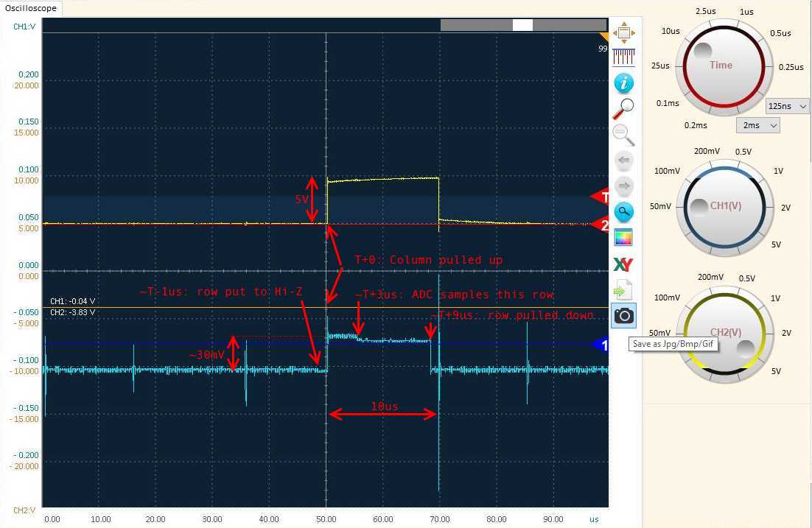812x528 pixels.
Task: Click the blue info icon
Action: coord(623,82)
